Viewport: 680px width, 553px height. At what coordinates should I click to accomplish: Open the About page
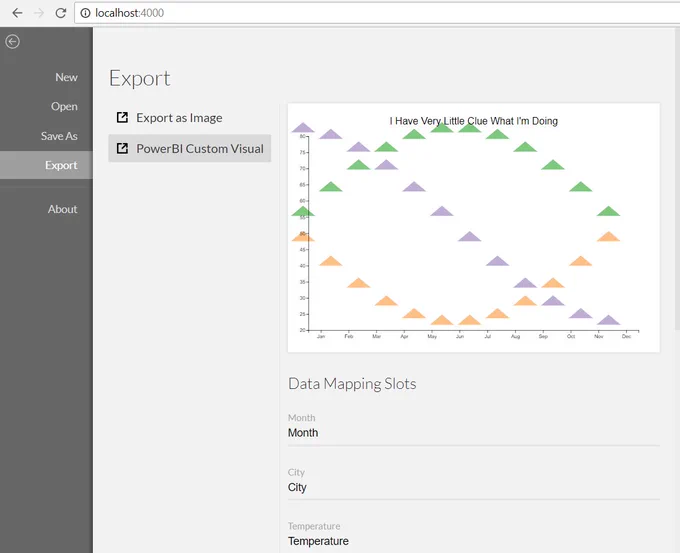(x=62, y=209)
